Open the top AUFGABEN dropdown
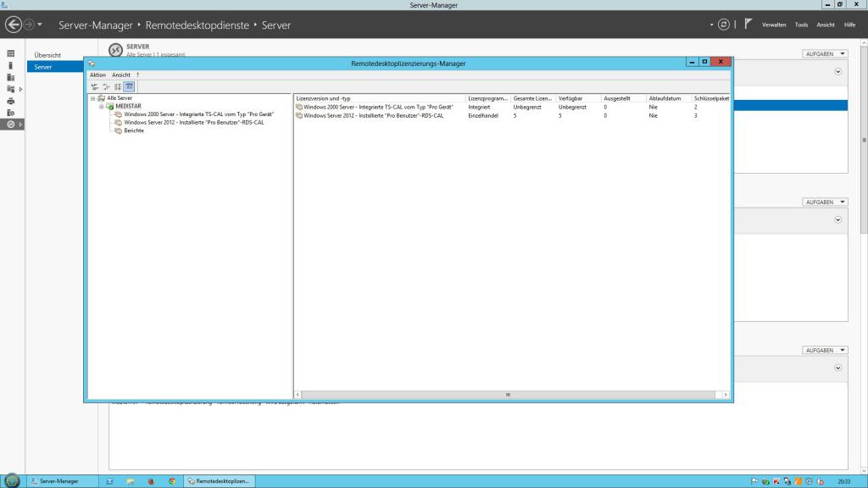The height and width of the screenshot is (488, 868). (x=825, y=53)
